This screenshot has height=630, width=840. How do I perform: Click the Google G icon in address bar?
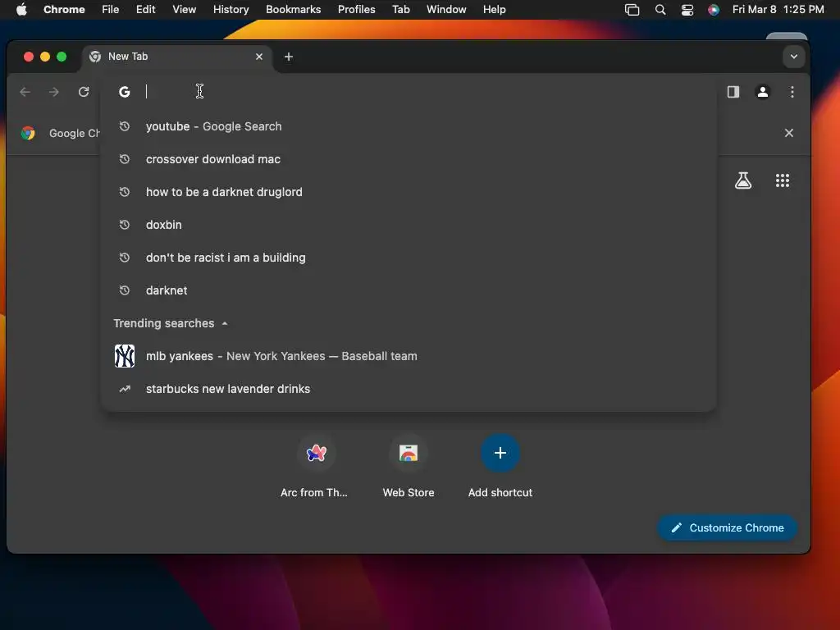[x=125, y=92]
